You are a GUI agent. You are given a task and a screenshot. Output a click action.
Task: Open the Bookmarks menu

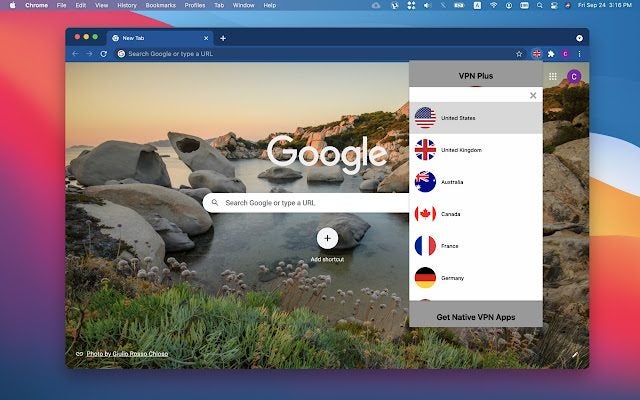coord(161,5)
